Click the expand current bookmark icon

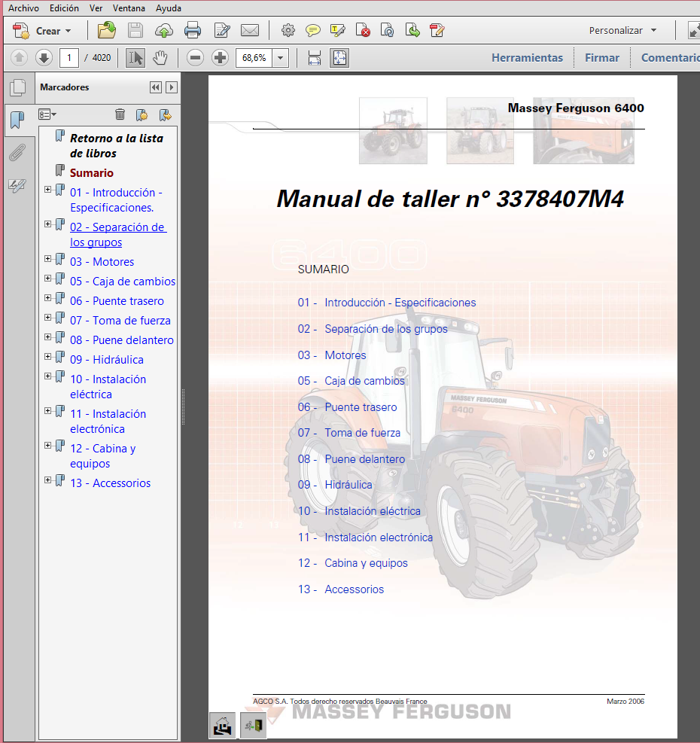[165, 114]
